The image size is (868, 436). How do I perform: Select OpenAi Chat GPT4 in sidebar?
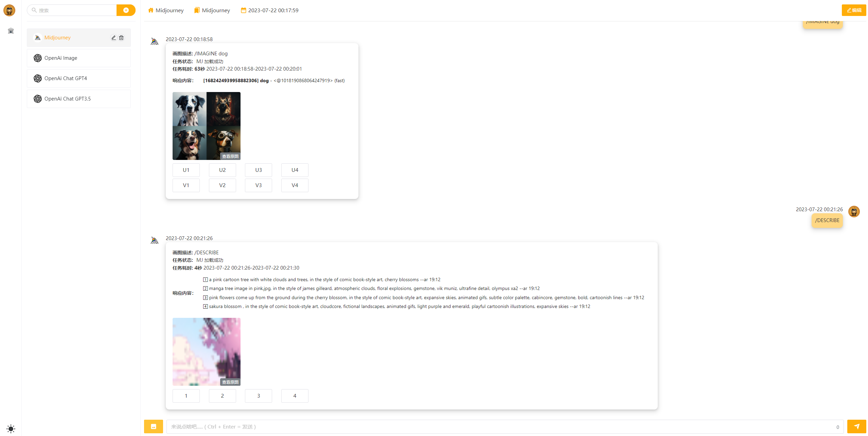coord(79,78)
